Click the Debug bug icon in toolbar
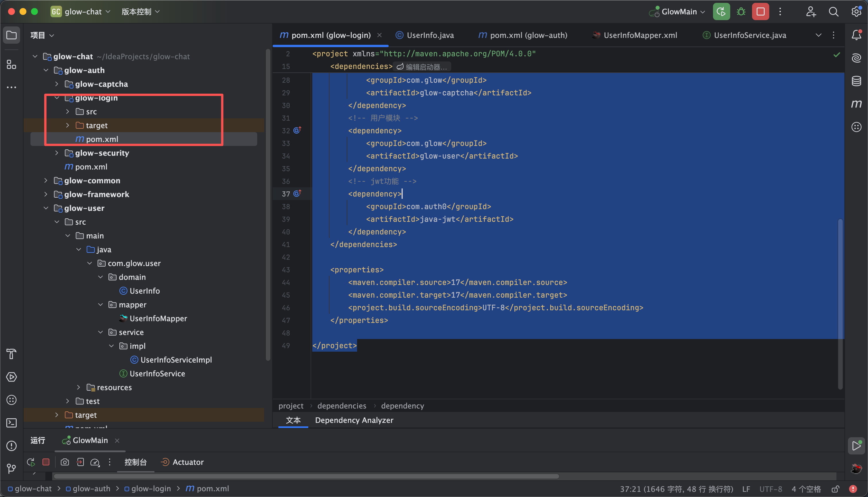The image size is (868, 497). (741, 11)
